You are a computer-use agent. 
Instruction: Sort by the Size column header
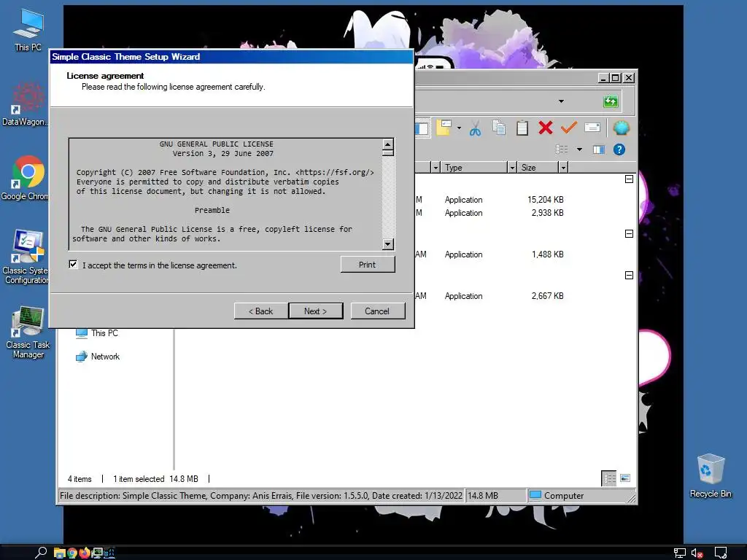tap(538, 168)
